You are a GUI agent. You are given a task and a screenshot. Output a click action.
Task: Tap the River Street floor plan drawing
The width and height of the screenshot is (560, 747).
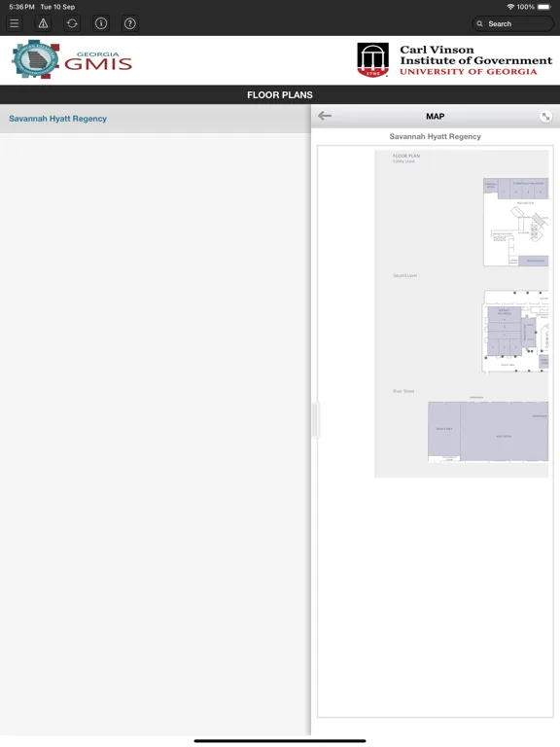coord(488,432)
